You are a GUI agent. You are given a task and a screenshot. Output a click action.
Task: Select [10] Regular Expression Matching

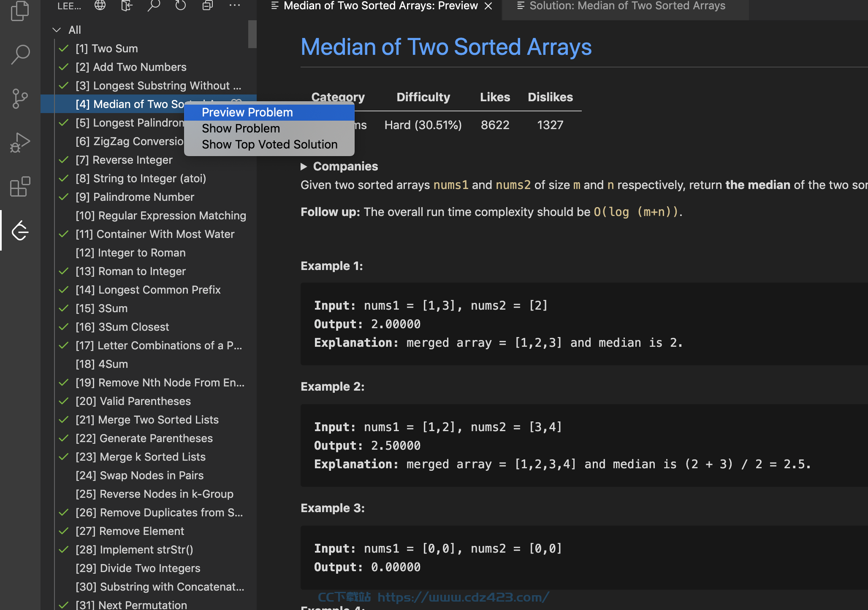[149, 216]
